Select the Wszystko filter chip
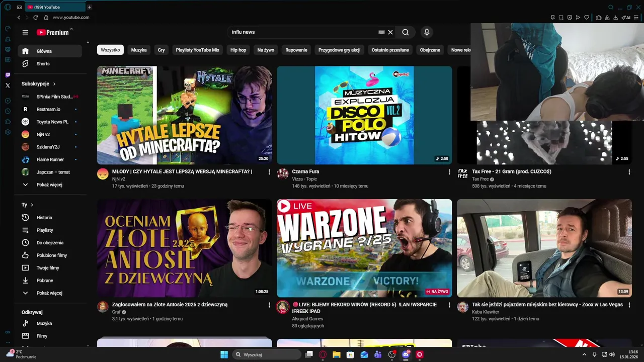The width and height of the screenshot is (644, 362). (x=110, y=50)
